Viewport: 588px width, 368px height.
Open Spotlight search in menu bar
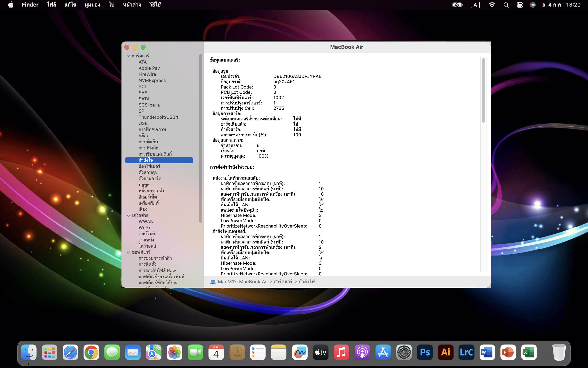point(506,5)
